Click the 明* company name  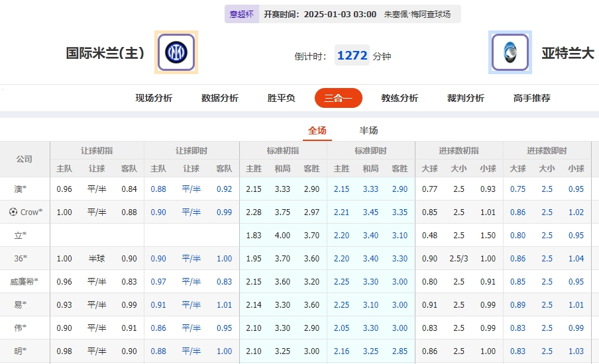21,351
